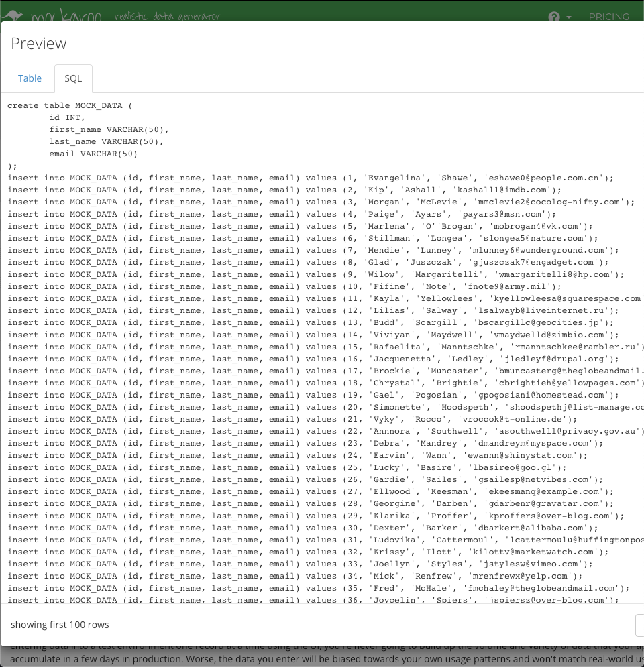Click the insert row for Lilias Salway
Image resolution: width=644 pixels, height=667 pixels.
coord(313,310)
